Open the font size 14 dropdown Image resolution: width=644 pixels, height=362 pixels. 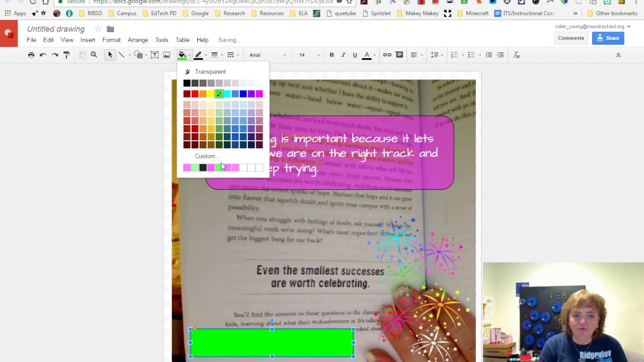(x=309, y=55)
